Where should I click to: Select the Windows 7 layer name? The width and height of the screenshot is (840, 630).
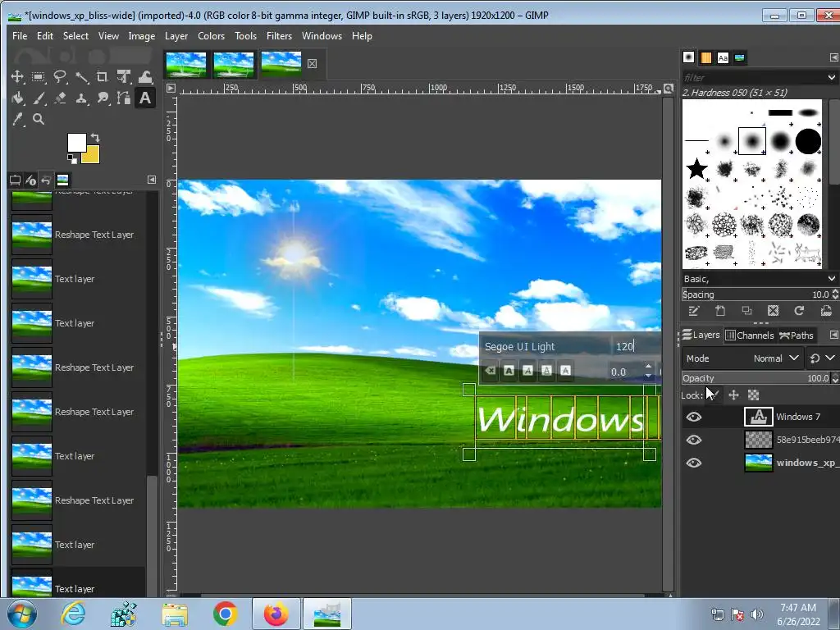798,417
